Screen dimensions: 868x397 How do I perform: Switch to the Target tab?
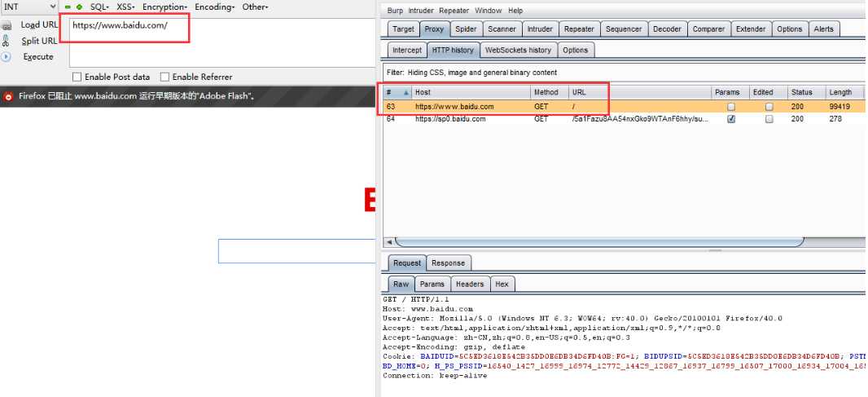(403, 29)
